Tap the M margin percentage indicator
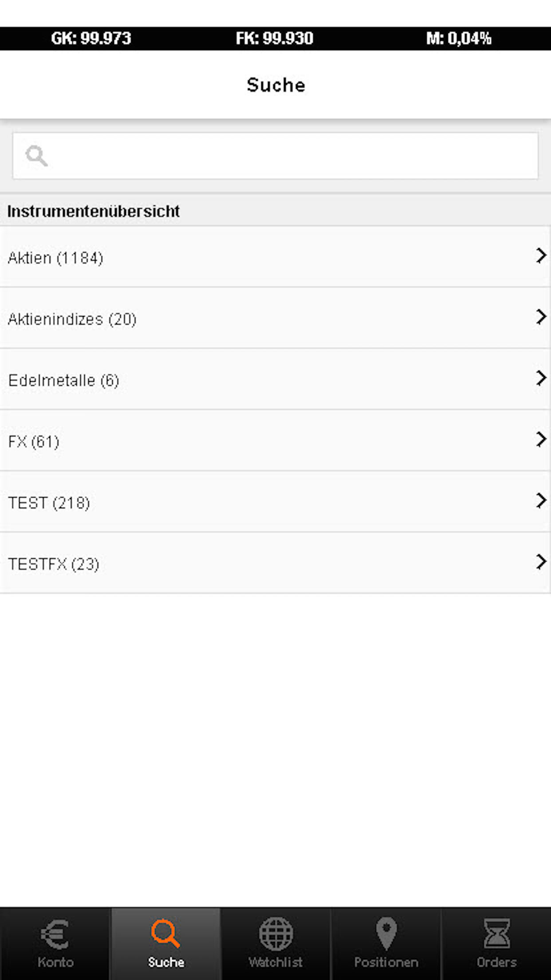This screenshot has height=980, width=551. tap(458, 39)
